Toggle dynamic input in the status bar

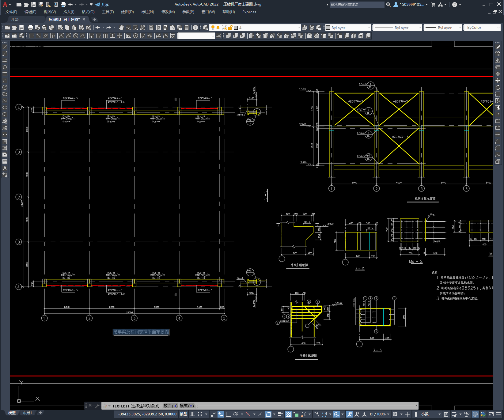point(221,414)
